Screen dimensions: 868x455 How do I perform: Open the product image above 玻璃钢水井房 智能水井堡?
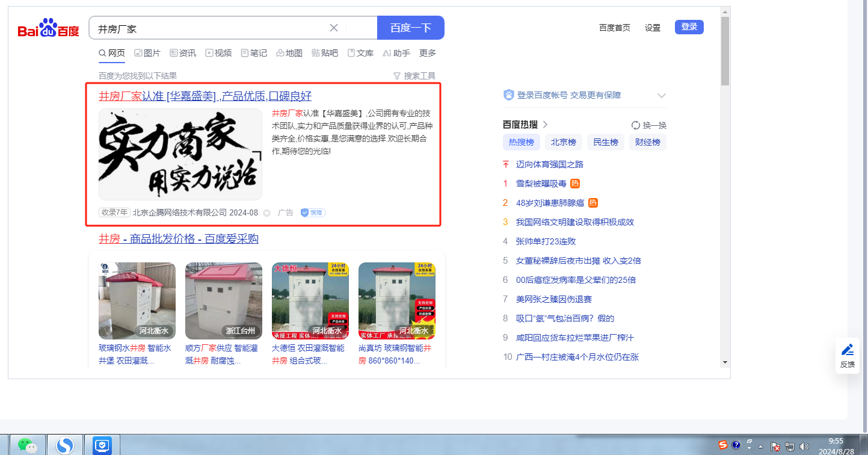137,301
